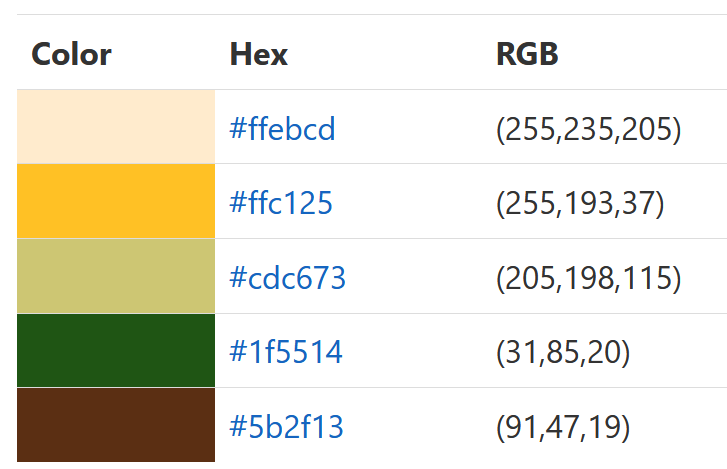Select the RGB text (255,193,37)
Screen dimensions: 727x469
tap(580, 204)
